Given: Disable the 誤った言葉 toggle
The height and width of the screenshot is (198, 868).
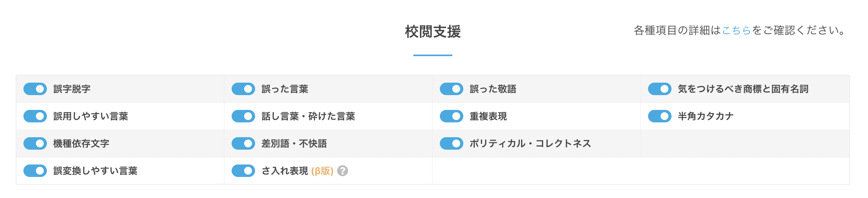Looking at the screenshot, I should tap(243, 89).
